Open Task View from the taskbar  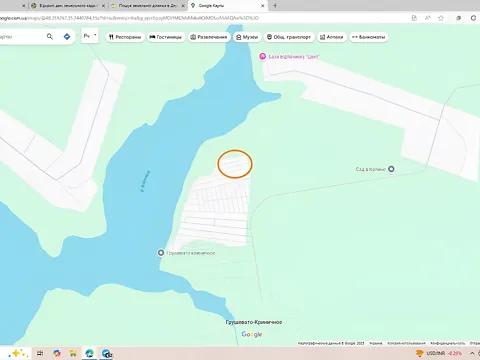click(40, 353)
